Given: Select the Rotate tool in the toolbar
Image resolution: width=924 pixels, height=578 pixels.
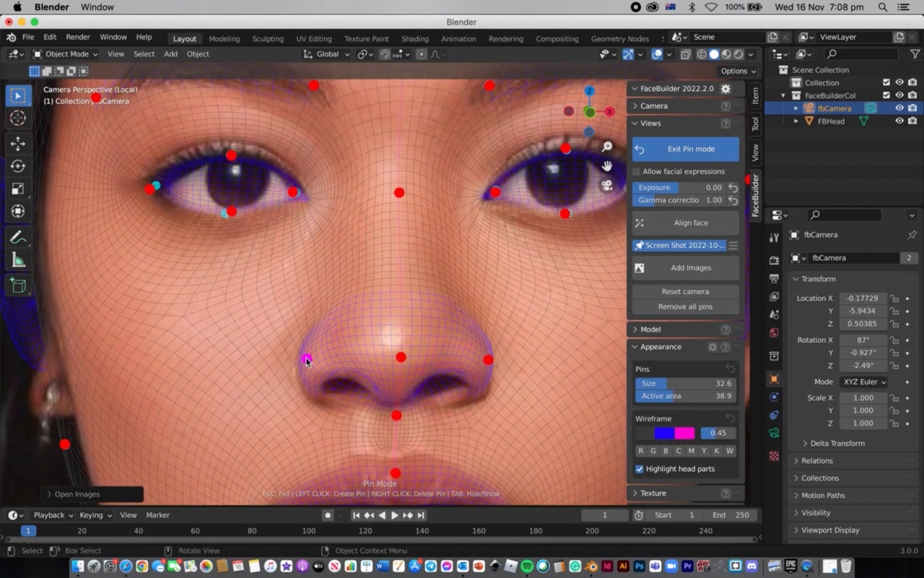Looking at the screenshot, I should tap(17, 166).
